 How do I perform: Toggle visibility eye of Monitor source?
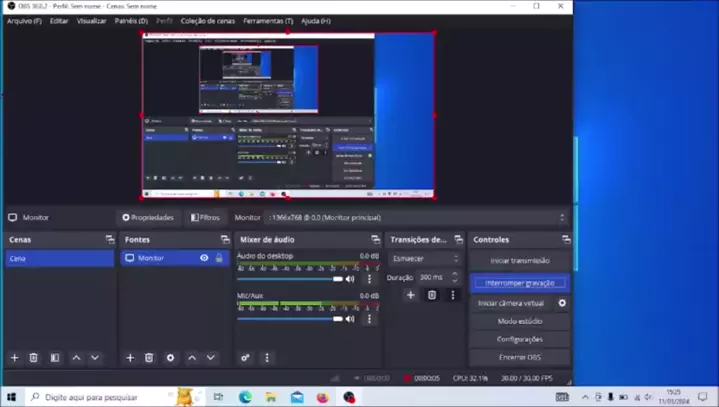pos(204,258)
